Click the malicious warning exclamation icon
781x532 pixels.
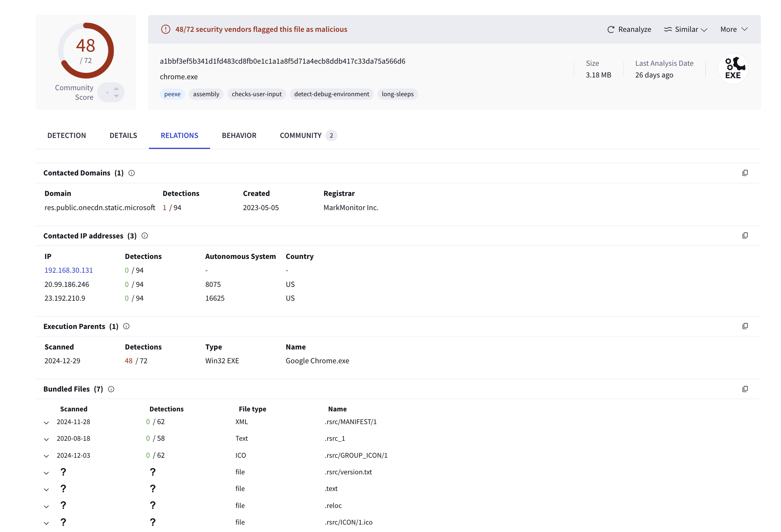click(166, 29)
